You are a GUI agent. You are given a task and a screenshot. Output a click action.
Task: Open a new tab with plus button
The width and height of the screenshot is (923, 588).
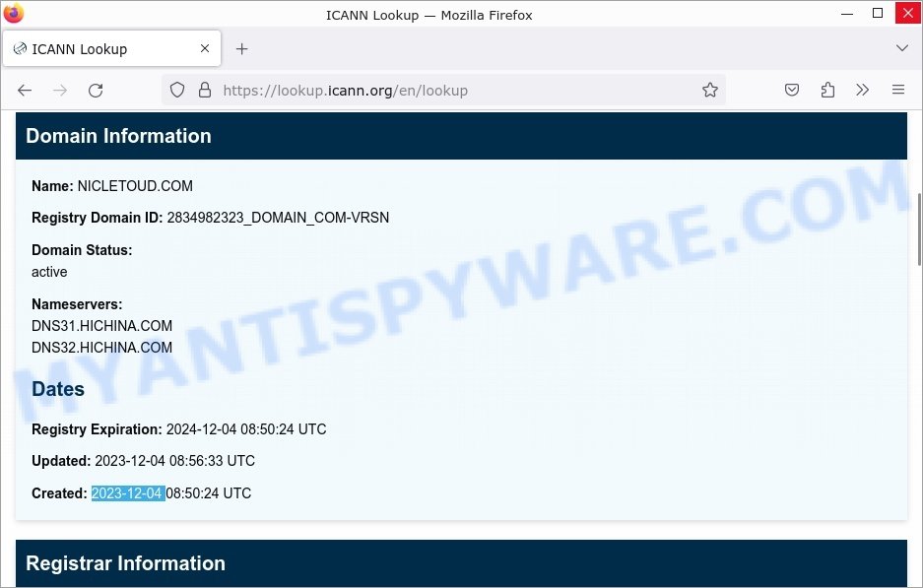242,49
